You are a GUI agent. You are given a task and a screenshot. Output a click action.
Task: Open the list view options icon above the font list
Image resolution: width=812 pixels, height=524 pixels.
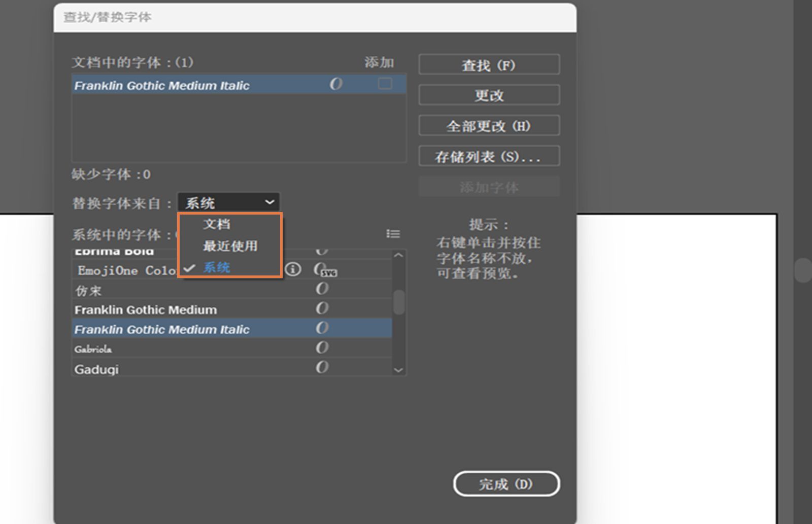coord(393,234)
